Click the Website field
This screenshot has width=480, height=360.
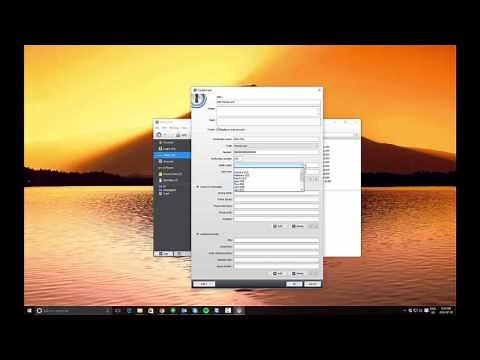click(276, 219)
